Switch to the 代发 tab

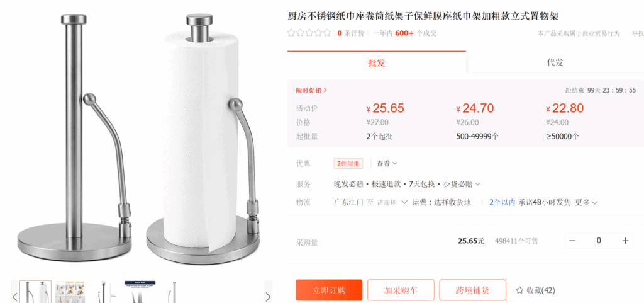pos(555,62)
